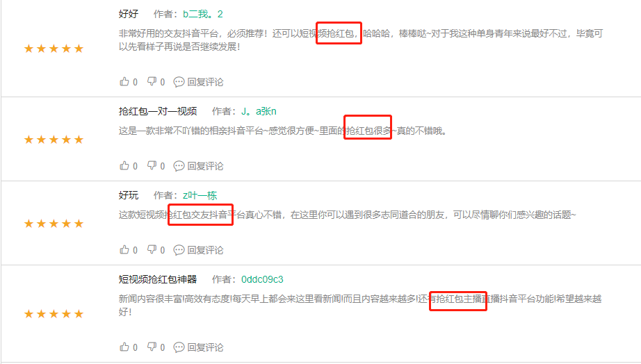Open author profile 0ddc09c3
641x364 pixels.
(x=262, y=279)
